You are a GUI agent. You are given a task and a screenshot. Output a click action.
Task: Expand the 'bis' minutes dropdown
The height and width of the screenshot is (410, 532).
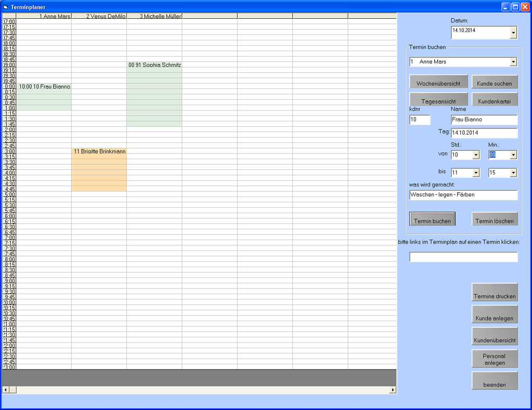tap(513, 173)
